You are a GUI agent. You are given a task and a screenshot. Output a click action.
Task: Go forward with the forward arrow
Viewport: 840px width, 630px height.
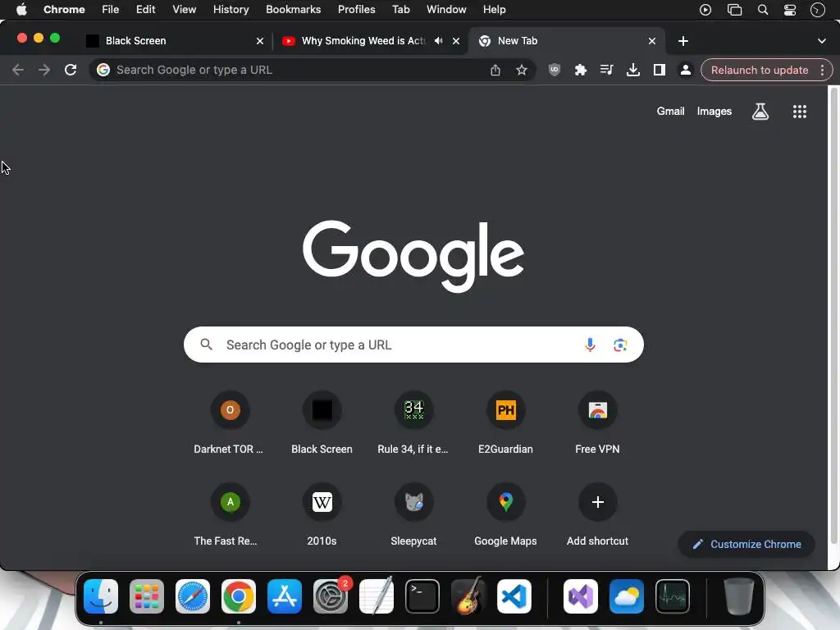(44, 70)
